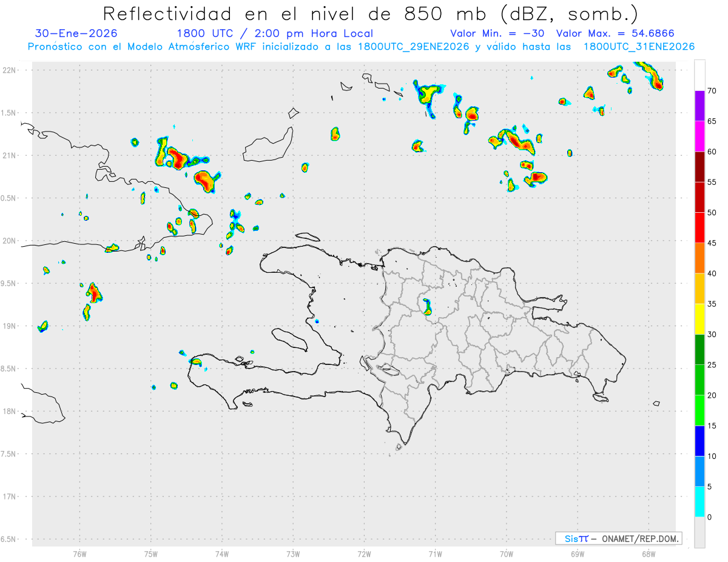The image size is (728, 562).
Task: Pick the magenta 60–65 dBZ legend swatch
Action: 699,136
